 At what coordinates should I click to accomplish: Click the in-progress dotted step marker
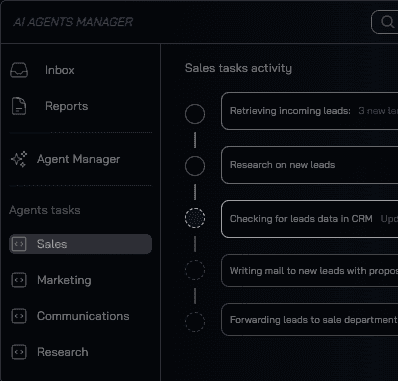195,218
